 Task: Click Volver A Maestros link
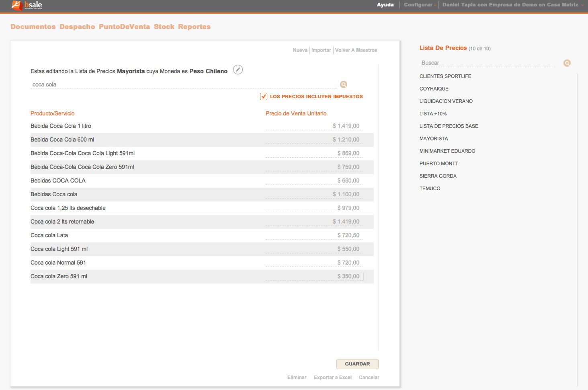click(356, 50)
